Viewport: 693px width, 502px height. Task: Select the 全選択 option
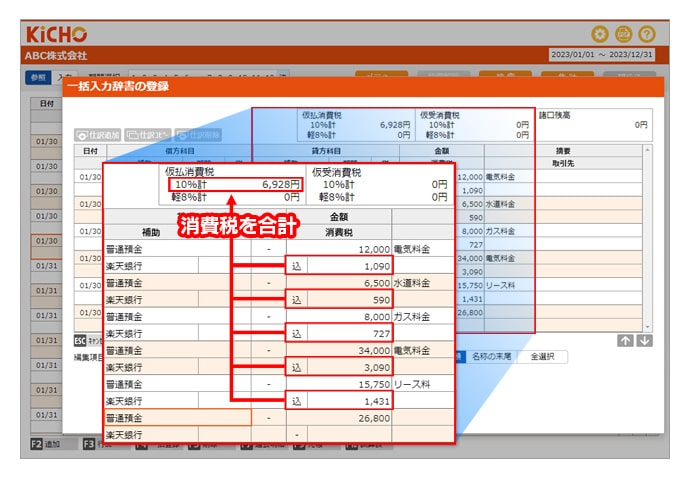pyautogui.click(x=542, y=357)
